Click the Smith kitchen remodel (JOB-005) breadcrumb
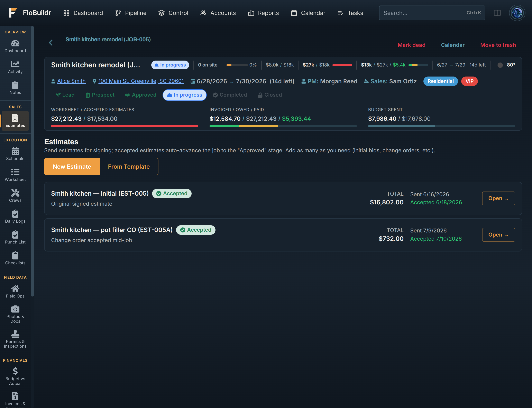The height and width of the screenshot is (408, 532). click(108, 39)
